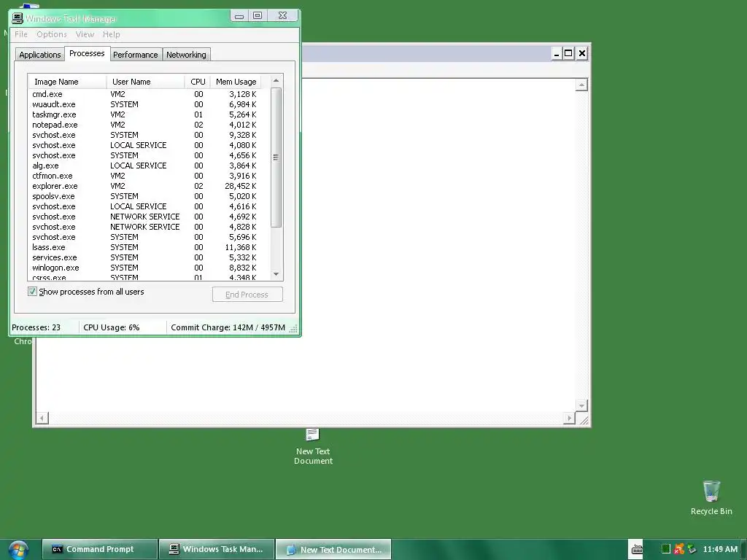Click process list scroll up arrow

[276, 80]
